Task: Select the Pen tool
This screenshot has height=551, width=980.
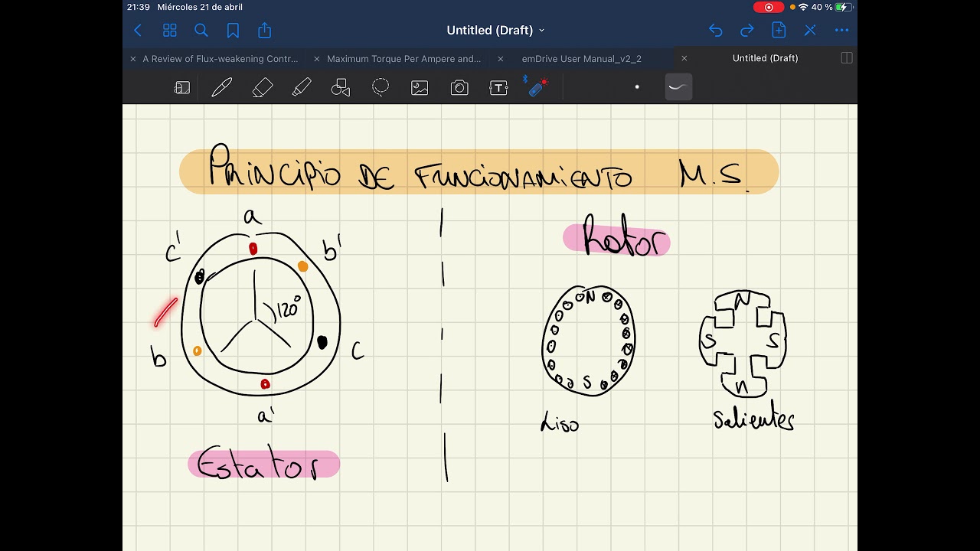Action: [222, 88]
